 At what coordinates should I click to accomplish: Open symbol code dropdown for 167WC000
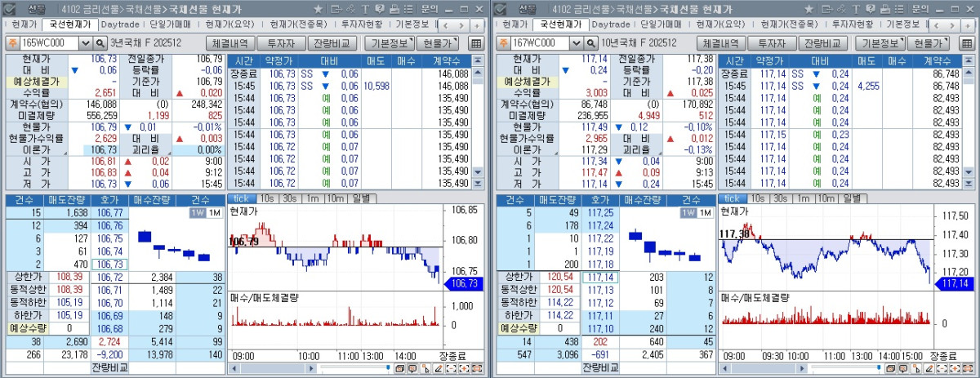click(x=577, y=42)
